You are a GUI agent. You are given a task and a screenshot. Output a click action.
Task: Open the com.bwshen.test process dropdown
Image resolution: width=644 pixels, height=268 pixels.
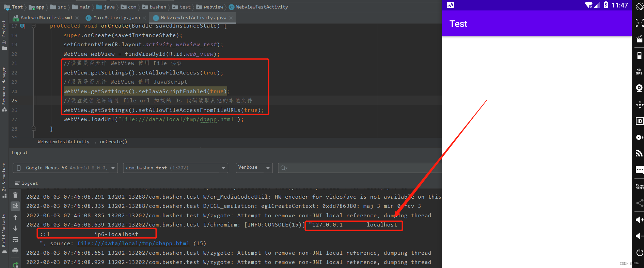pos(175,168)
